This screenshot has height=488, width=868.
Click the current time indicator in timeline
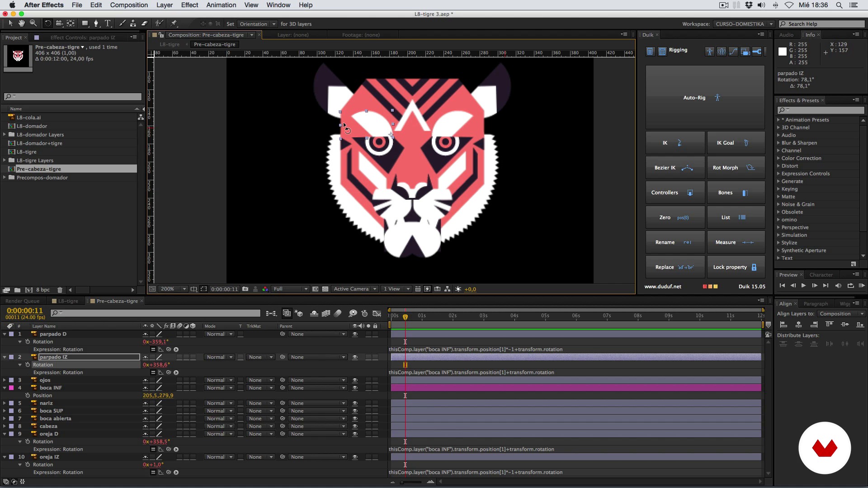[x=405, y=317]
